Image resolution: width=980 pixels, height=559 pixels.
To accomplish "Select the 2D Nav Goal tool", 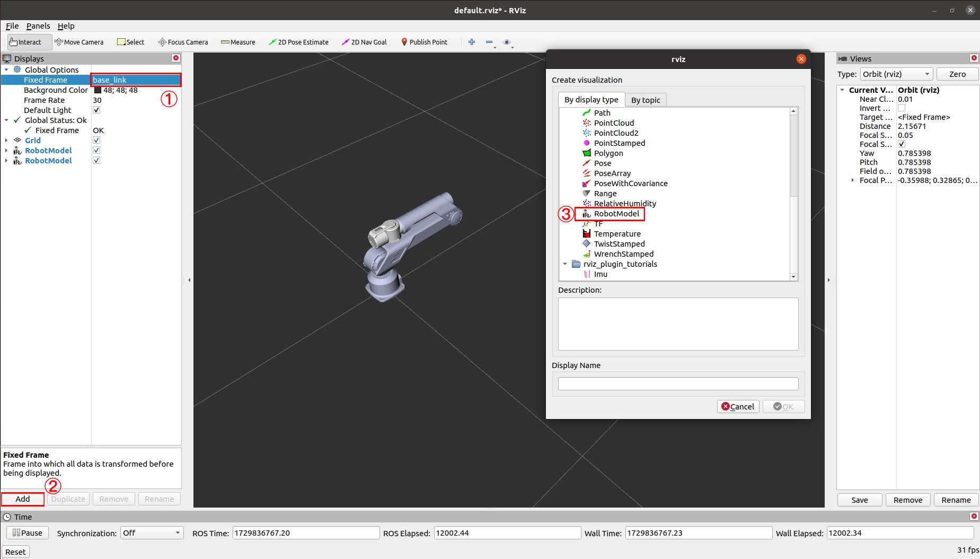I will click(364, 42).
